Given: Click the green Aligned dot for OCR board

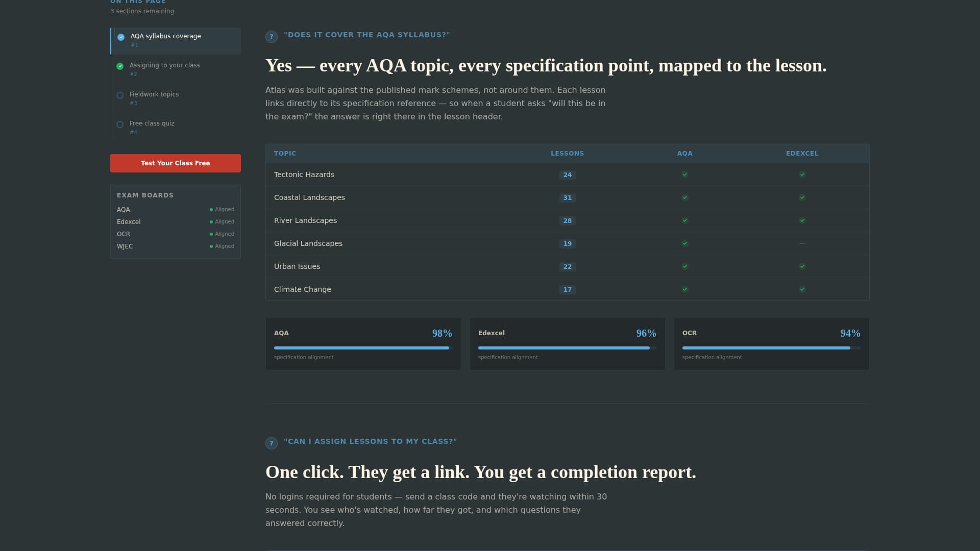Looking at the screenshot, I should pyautogui.click(x=211, y=234).
